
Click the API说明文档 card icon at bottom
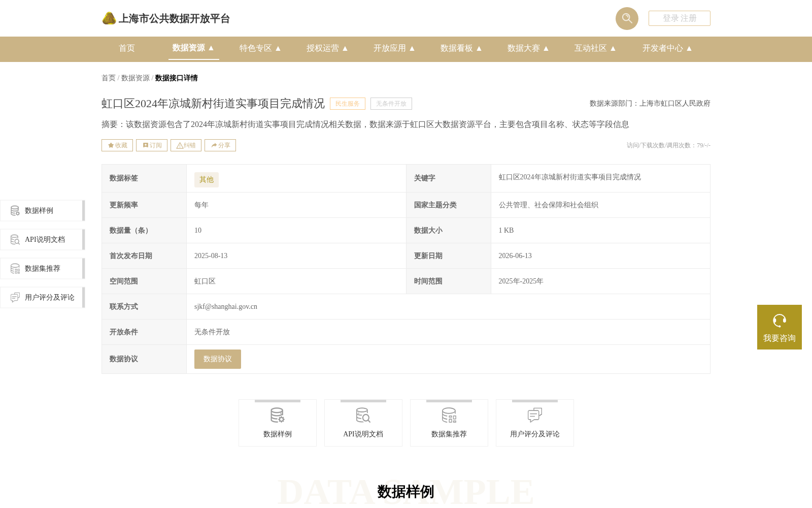point(363,416)
